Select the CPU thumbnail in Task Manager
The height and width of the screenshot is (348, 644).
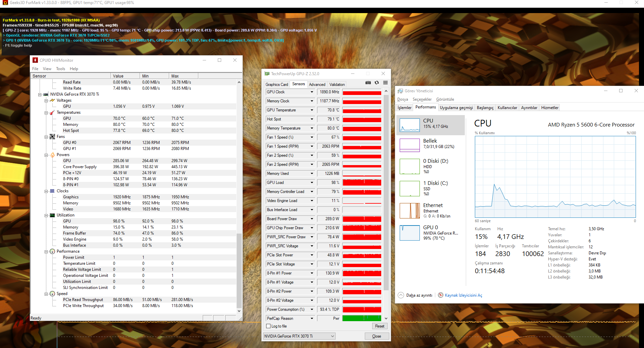[x=410, y=125]
